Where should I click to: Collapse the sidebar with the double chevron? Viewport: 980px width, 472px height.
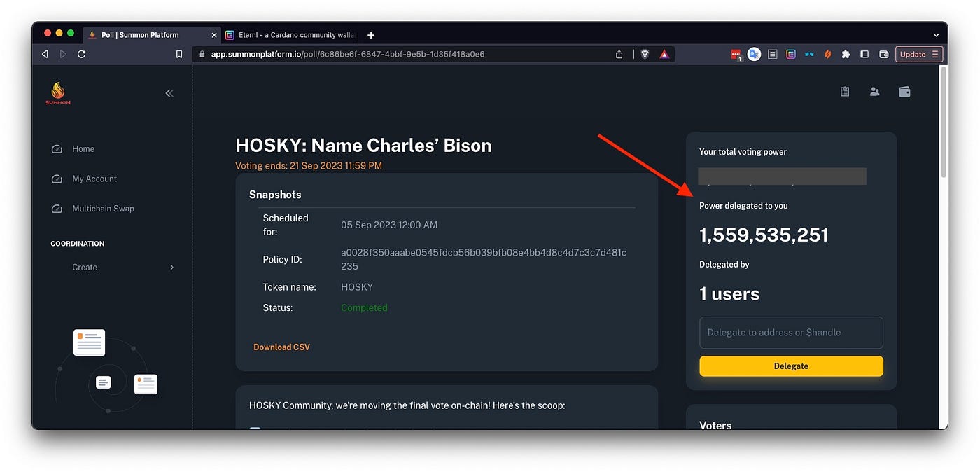[x=169, y=93]
